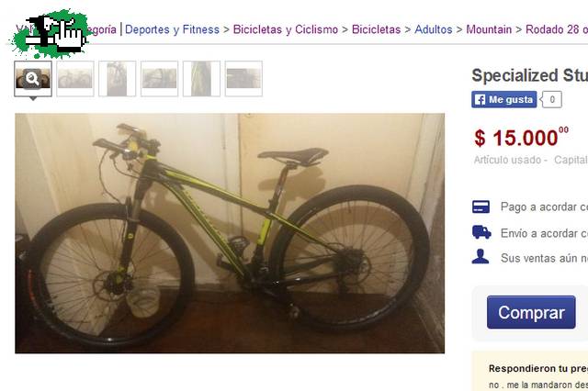Open the Bicicletas y Ciclismo breadcrumb
This screenshot has width=588, height=391.
(286, 29)
